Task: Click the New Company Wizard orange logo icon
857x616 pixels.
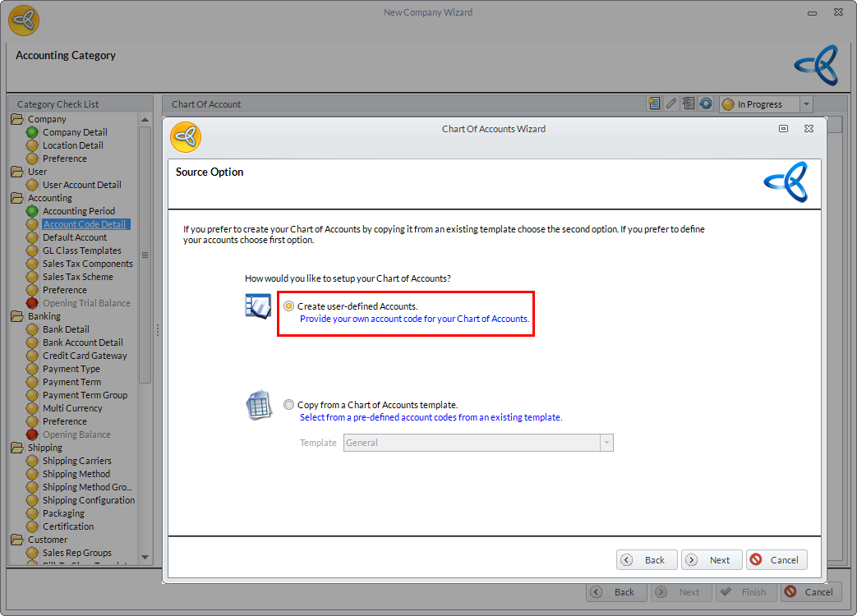Action: pyautogui.click(x=24, y=21)
